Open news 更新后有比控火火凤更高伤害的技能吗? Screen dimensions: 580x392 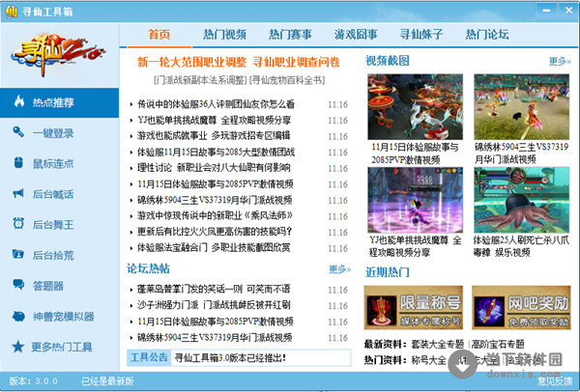(215, 232)
